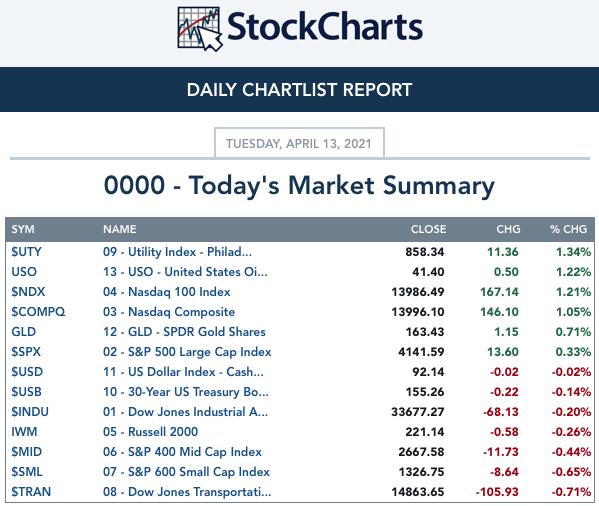Select the Nasdaq 100 Index name link
This screenshot has height=506, width=599.
167,292
